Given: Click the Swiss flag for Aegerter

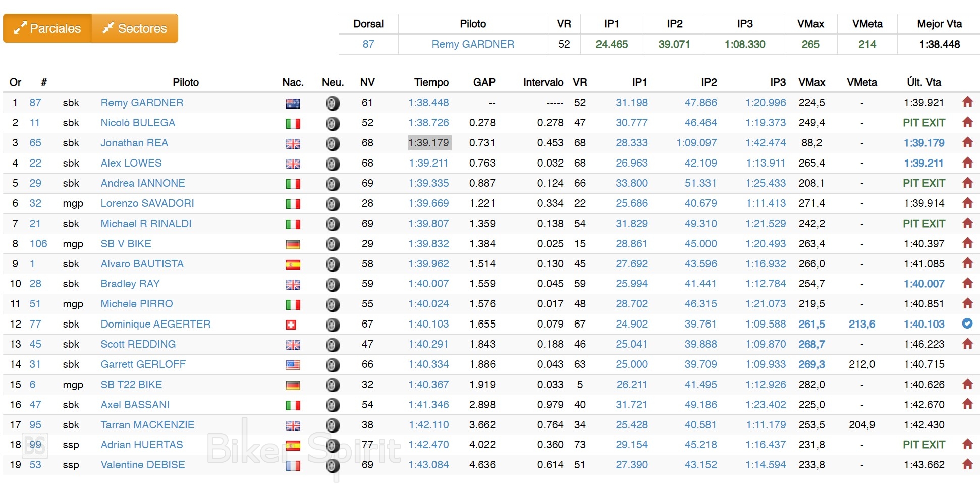Looking at the screenshot, I should (x=291, y=325).
